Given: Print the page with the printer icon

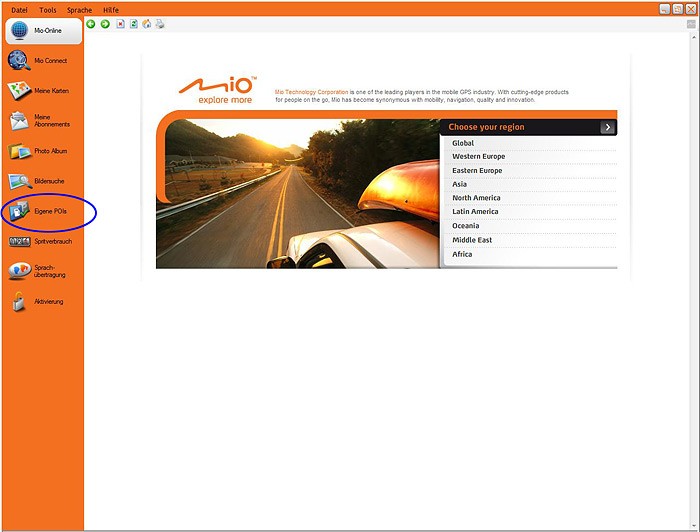Looking at the screenshot, I should pyautogui.click(x=160, y=24).
